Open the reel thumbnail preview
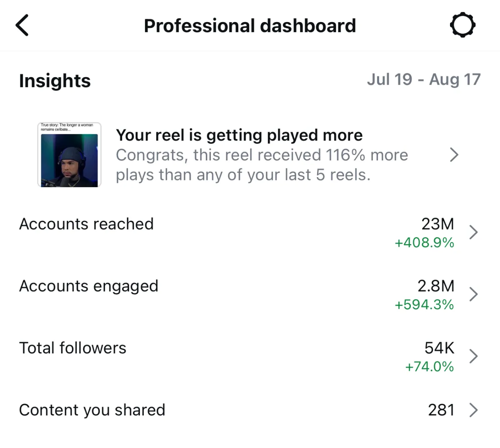The image size is (500, 448). point(69,155)
